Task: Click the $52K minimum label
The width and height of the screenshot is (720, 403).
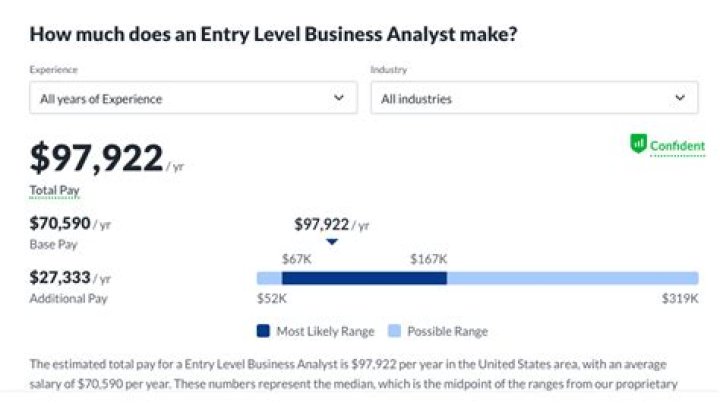Action: (x=272, y=298)
